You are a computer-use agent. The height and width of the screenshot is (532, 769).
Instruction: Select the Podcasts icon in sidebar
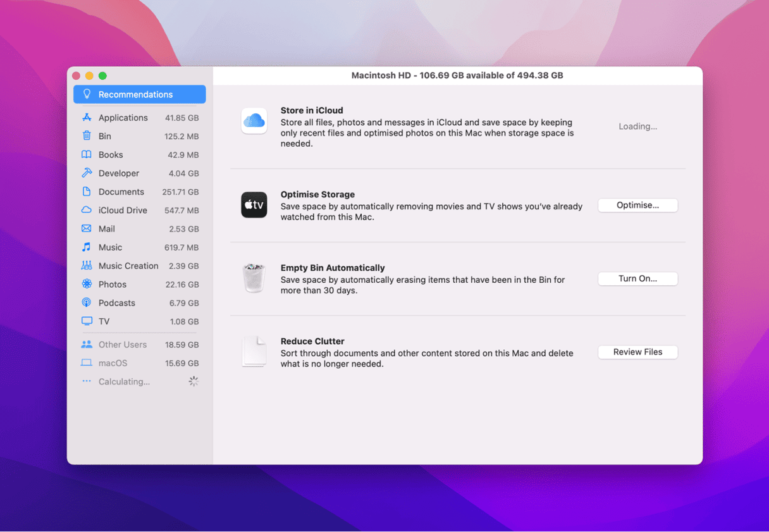point(87,303)
